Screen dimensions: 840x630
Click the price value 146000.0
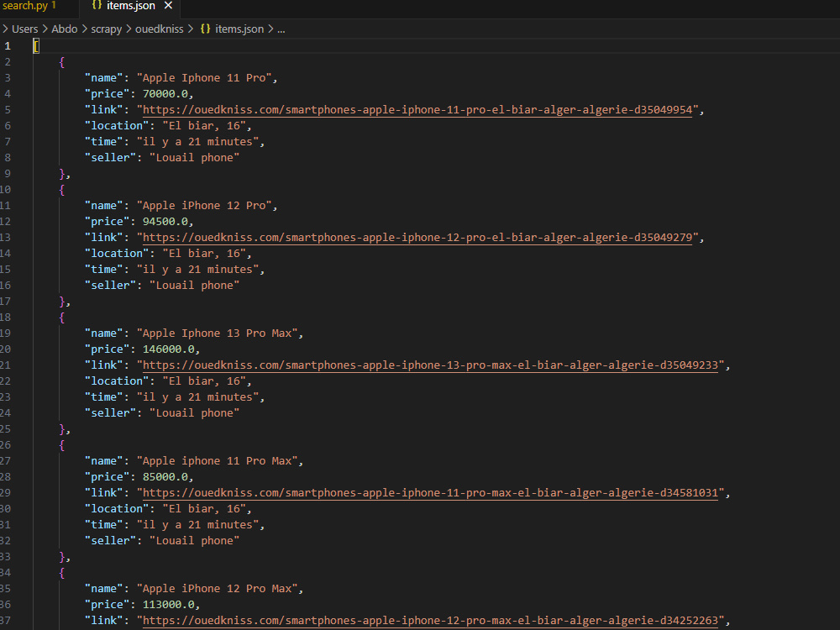[169, 349]
